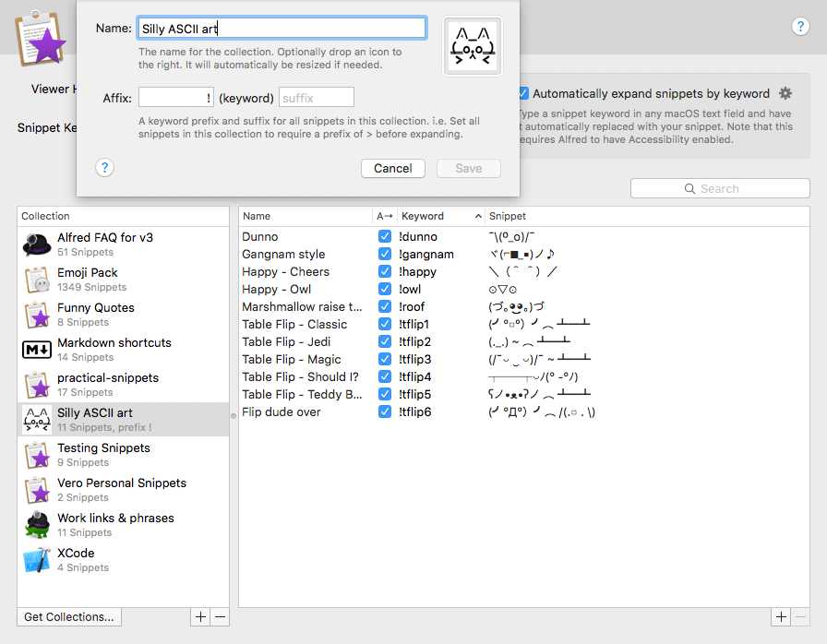Image resolution: width=827 pixels, height=644 pixels.
Task: Disable auto-expand for Gangnam style snippet
Action: coord(385,254)
